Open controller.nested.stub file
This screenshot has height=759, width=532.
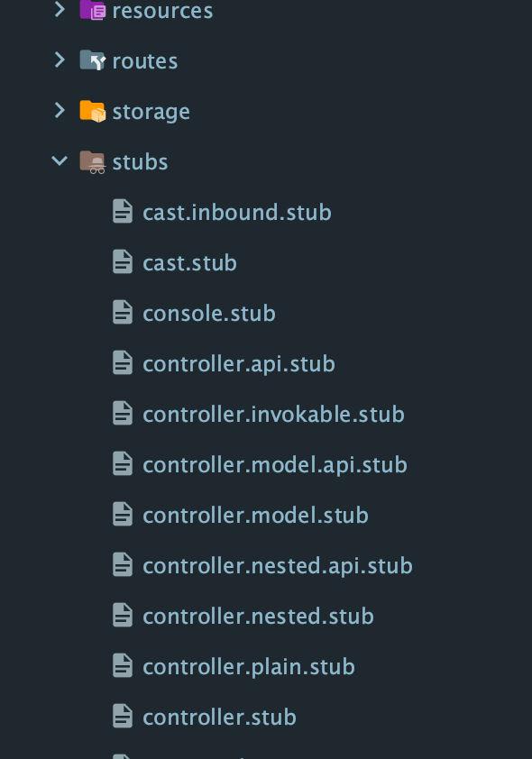pyautogui.click(x=258, y=617)
